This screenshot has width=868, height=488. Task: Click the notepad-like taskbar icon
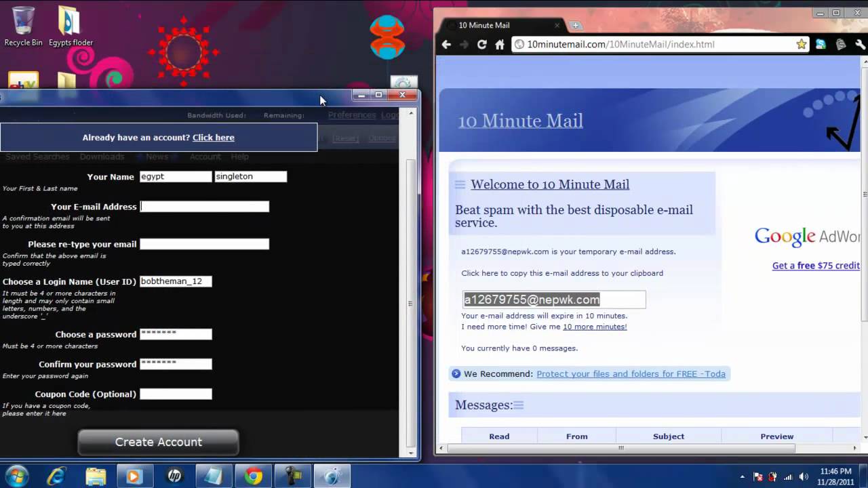214,476
